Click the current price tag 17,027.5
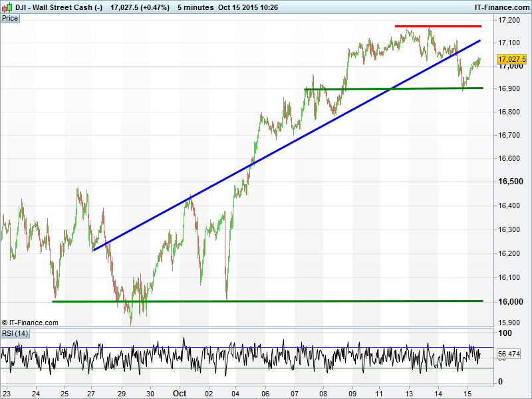Viewport: 532px width, 399px height. pyautogui.click(x=511, y=60)
